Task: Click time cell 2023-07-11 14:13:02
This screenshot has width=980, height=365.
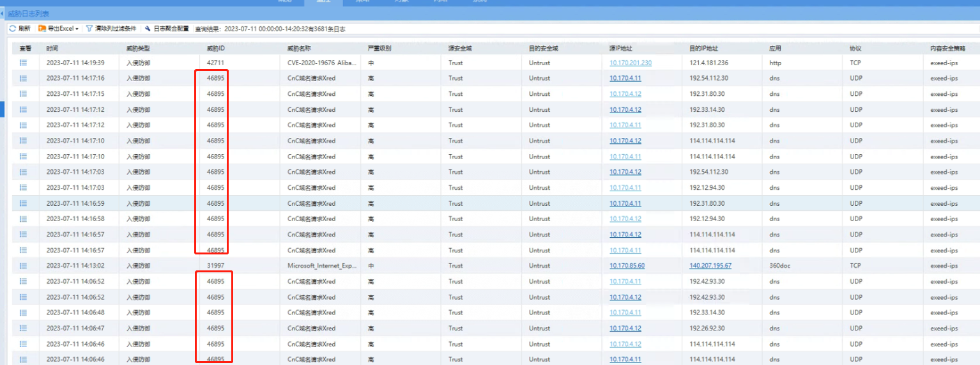Action: tap(75, 266)
